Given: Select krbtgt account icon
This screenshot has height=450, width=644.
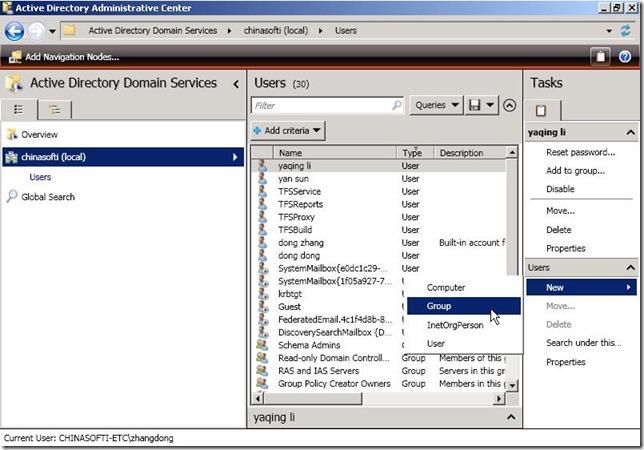Looking at the screenshot, I should pos(262,294).
